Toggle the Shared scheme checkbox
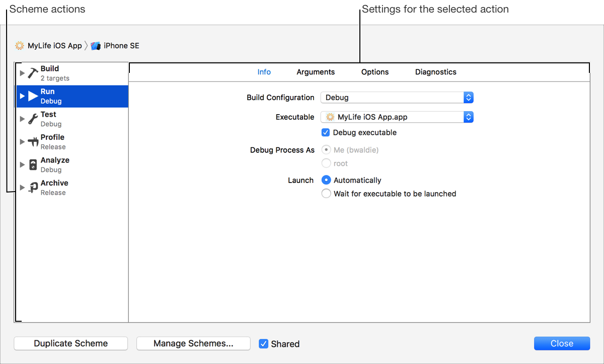The image size is (604, 364). [x=263, y=344]
